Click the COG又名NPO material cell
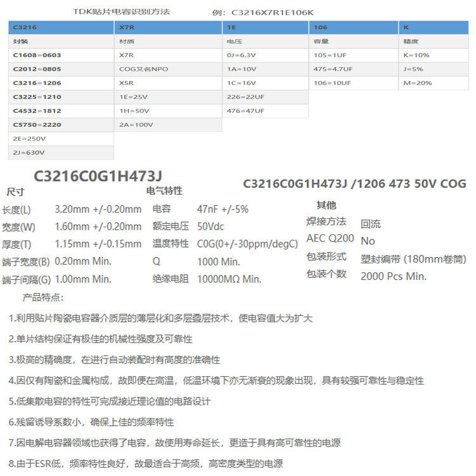The height and width of the screenshot is (476, 476). 168,69
